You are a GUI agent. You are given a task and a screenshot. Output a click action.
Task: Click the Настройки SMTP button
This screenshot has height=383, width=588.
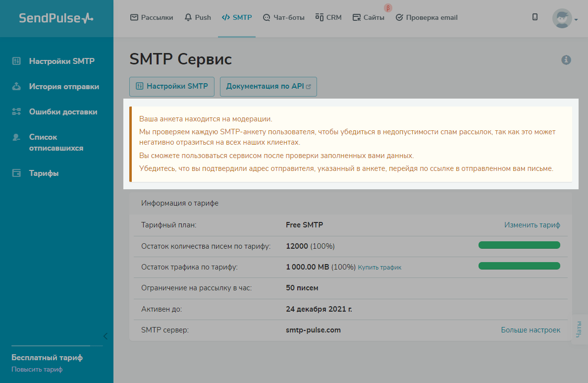172,86
